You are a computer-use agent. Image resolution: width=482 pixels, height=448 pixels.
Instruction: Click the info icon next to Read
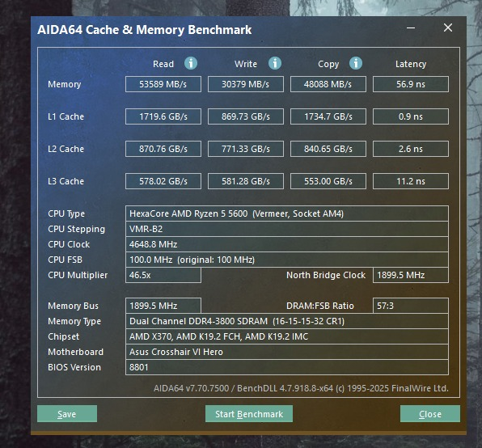[191, 63]
